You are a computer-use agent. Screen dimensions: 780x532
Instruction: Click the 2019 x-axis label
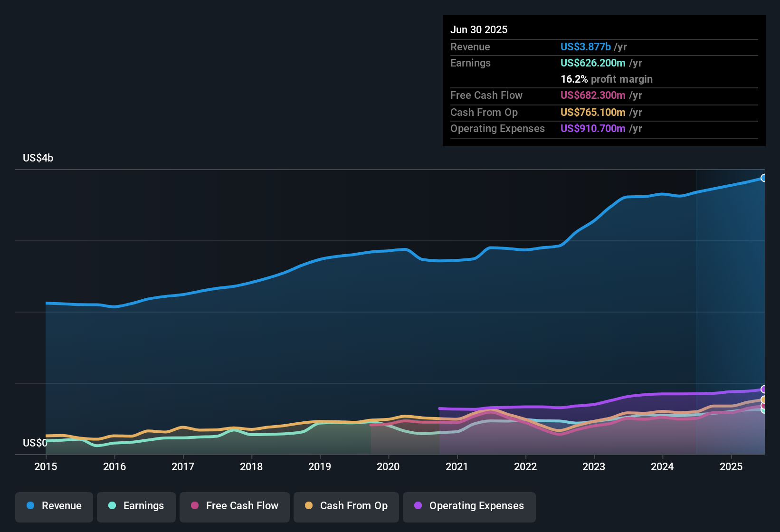[x=320, y=466]
